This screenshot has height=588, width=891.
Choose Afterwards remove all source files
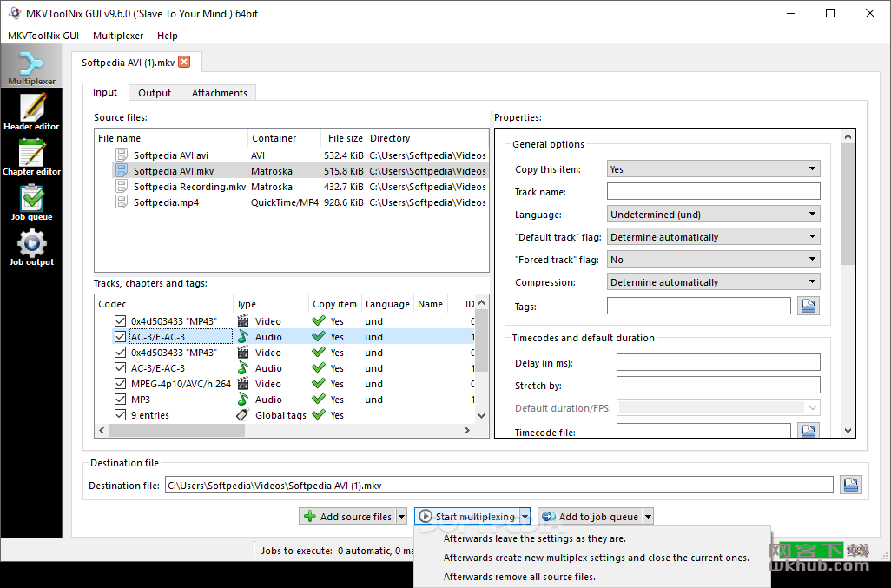[519, 577]
